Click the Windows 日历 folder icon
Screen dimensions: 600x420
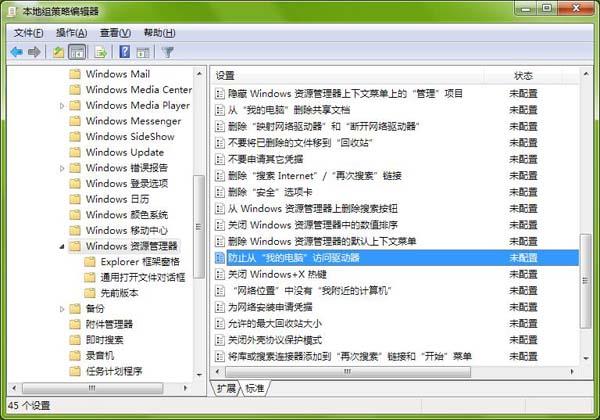click(x=75, y=199)
